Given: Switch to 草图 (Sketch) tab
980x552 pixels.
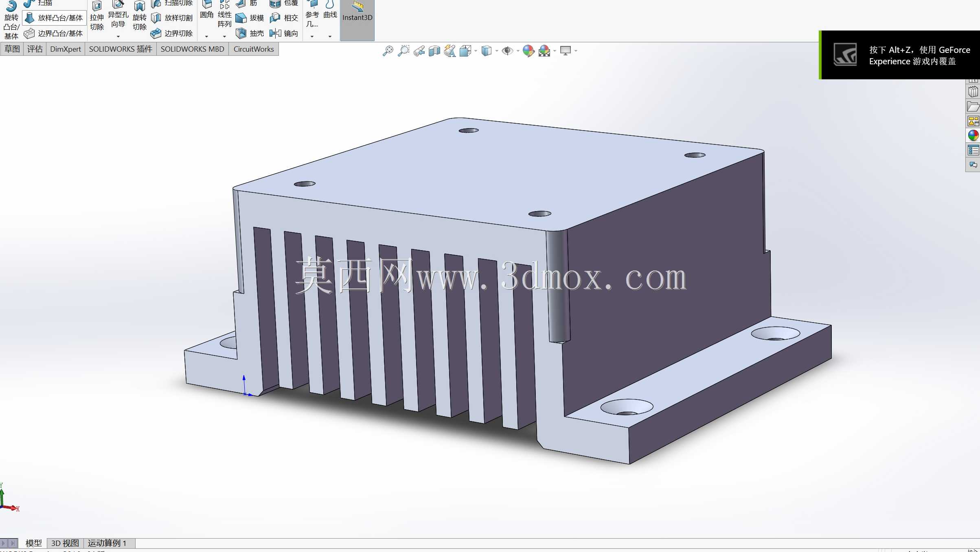Looking at the screenshot, I should click(x=12, y=49).
